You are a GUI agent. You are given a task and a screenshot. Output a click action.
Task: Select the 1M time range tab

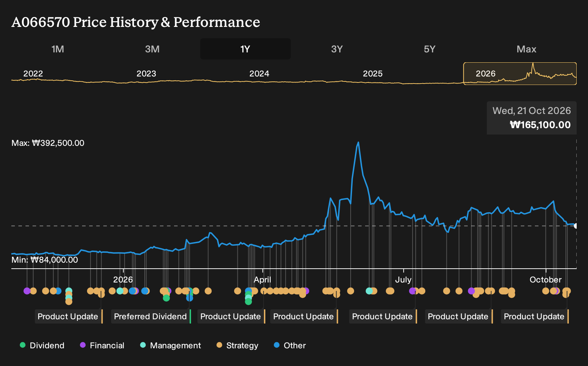click(x=58, y=49)
